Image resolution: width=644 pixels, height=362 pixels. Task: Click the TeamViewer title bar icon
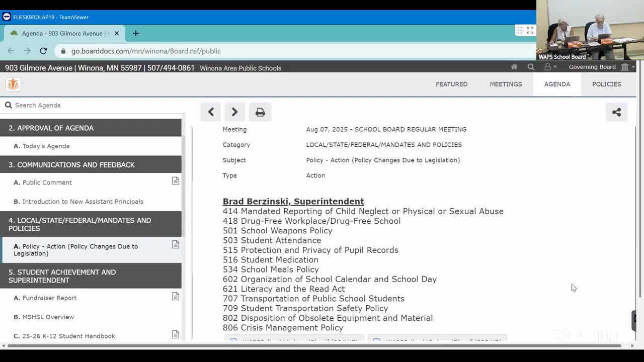pyautogui.click(x=7, y=17)
